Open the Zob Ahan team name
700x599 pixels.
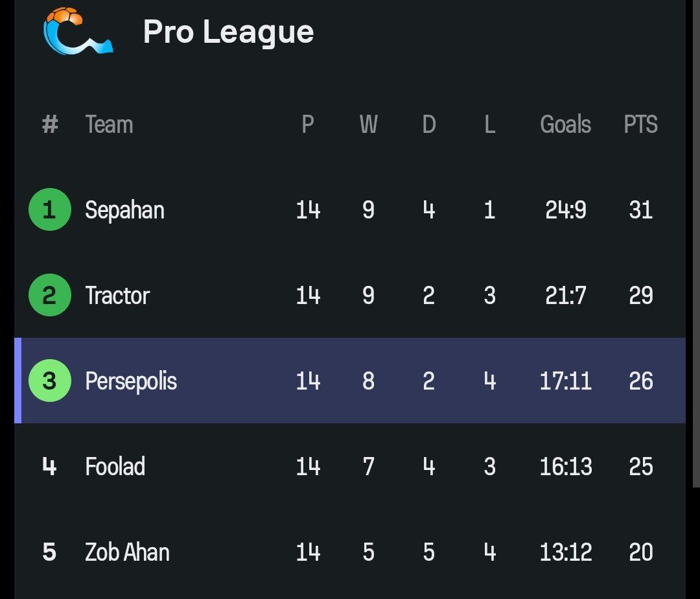127,552
